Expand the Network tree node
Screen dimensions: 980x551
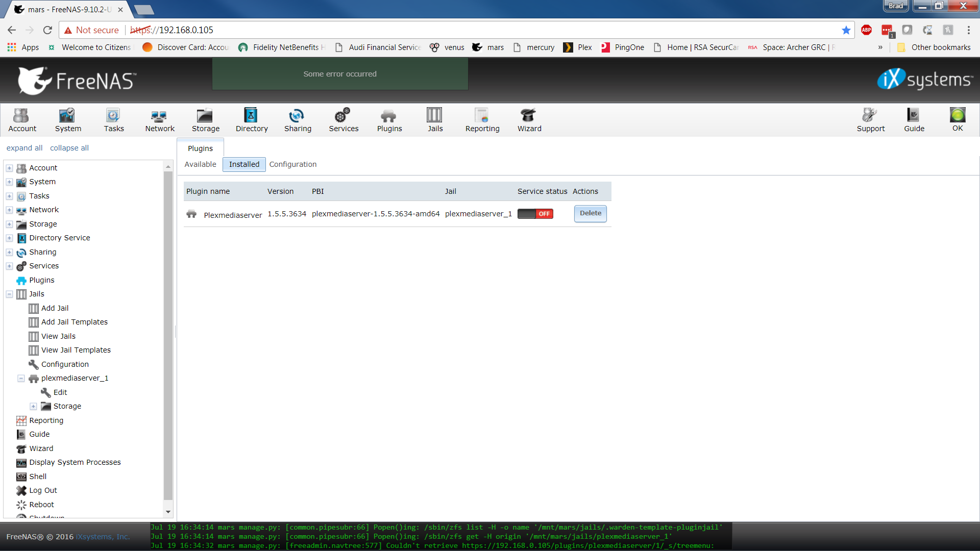9,210
